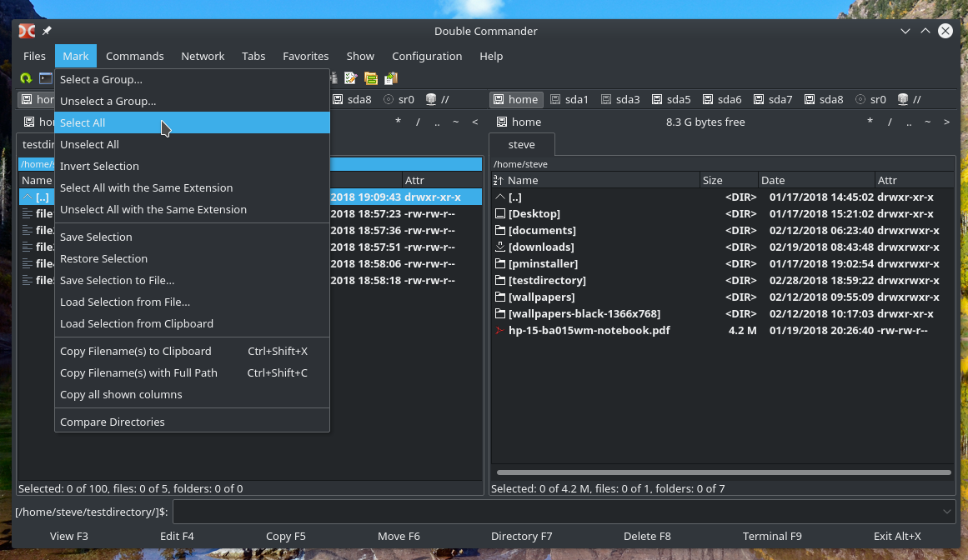Image resolution: width=968 pixels, height=560 pixels.
Task: Choose Save Selection to File...
Action: click(x=192, y=280)
